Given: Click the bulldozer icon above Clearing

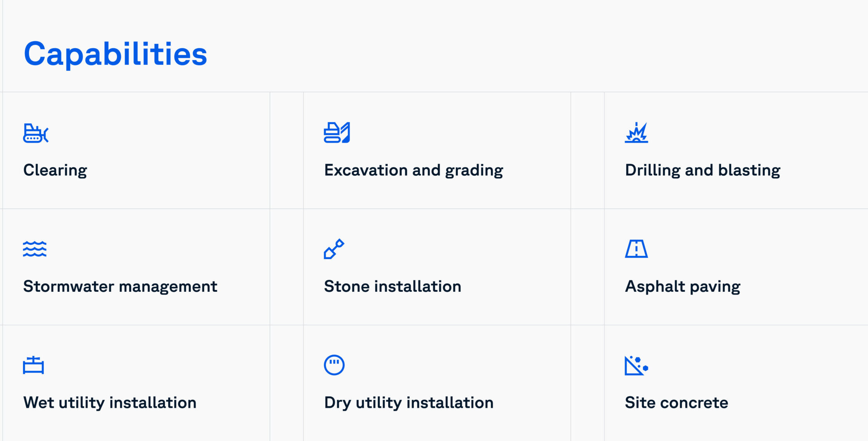Looking at the screenshot, I should pyautogui.click(x=36, y=133).
